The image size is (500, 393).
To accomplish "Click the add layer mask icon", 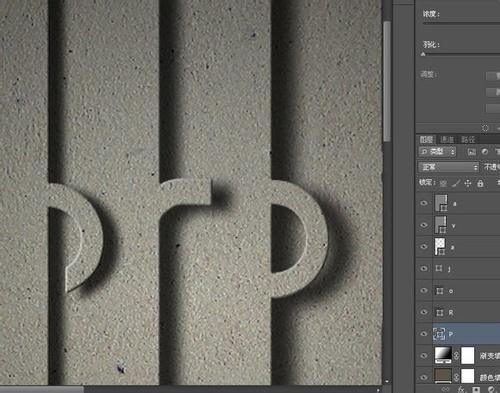I will pyautogui.click(x=476, y=389).
